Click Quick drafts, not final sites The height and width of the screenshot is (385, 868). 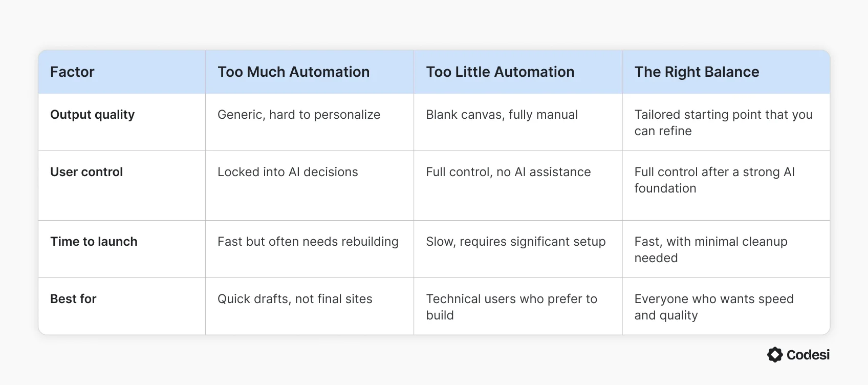[295, 299]
